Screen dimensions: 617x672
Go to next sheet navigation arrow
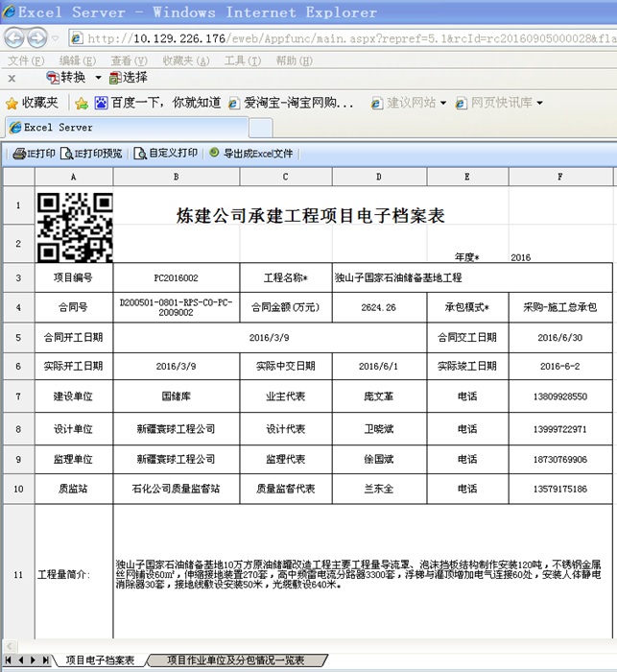pyautogui.click(x=33, y=660)
